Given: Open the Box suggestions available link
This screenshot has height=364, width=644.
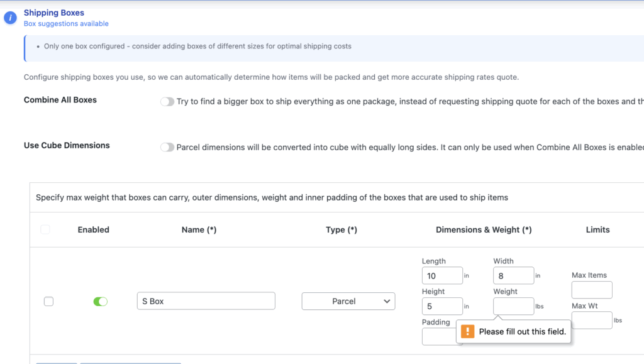Looking at the screenshot, I should click(66, 24).
